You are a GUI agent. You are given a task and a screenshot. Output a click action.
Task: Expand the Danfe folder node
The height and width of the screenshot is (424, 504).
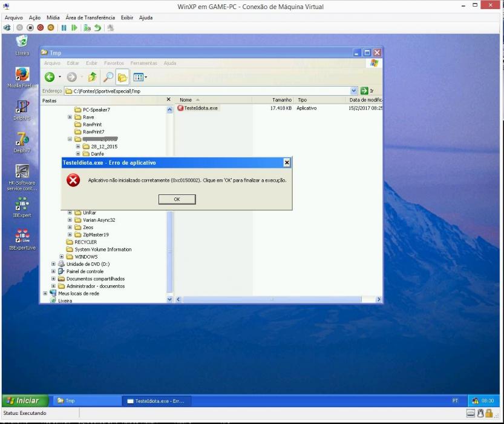pyautogui.click(x=78, y=154)
